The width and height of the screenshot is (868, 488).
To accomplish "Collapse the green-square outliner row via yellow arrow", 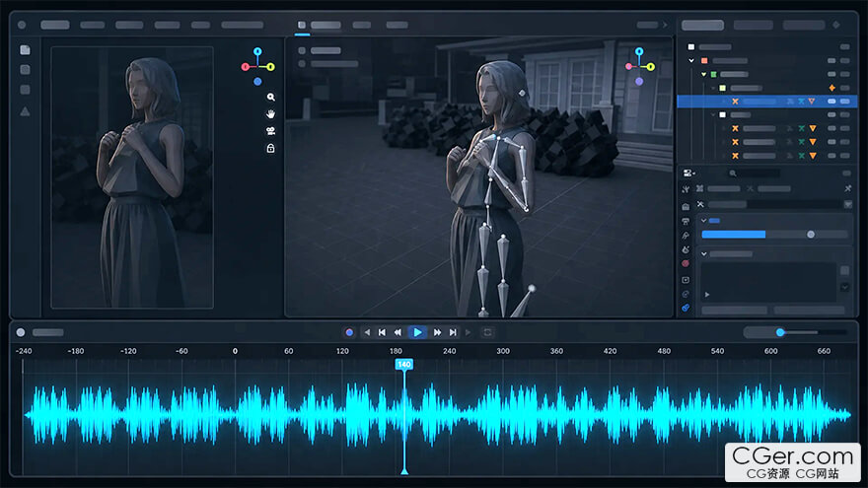I will point(704,74).
